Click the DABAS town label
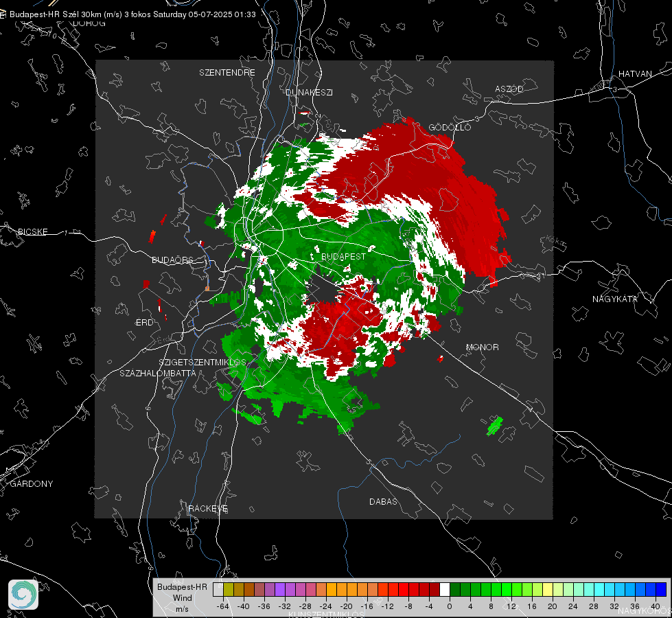 (x=384, y=501)
